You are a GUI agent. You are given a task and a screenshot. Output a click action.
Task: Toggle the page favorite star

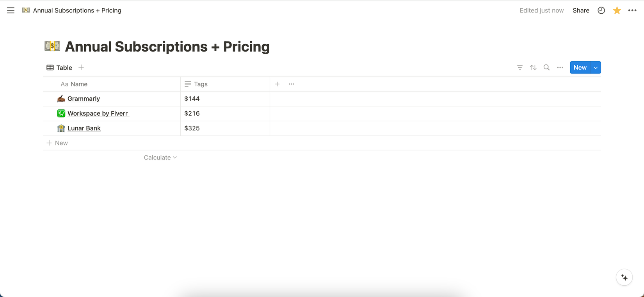(x=617, y=10)
